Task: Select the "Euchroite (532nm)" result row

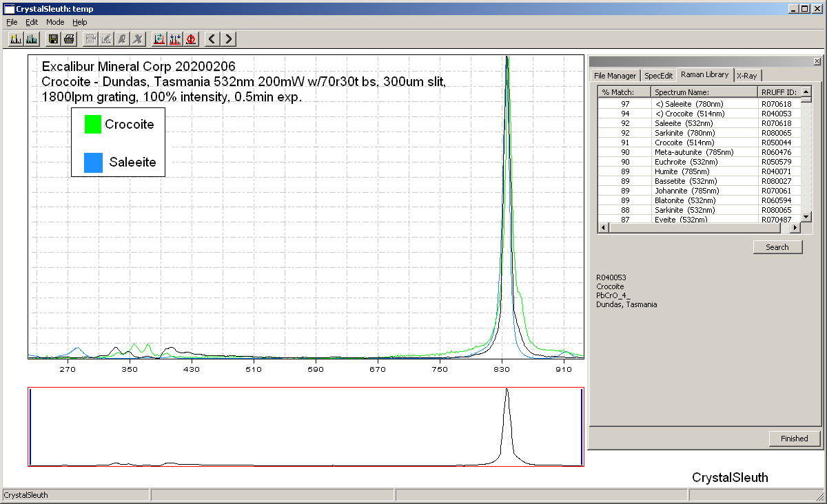Action: pyautogui.click(x=699, y=162)
